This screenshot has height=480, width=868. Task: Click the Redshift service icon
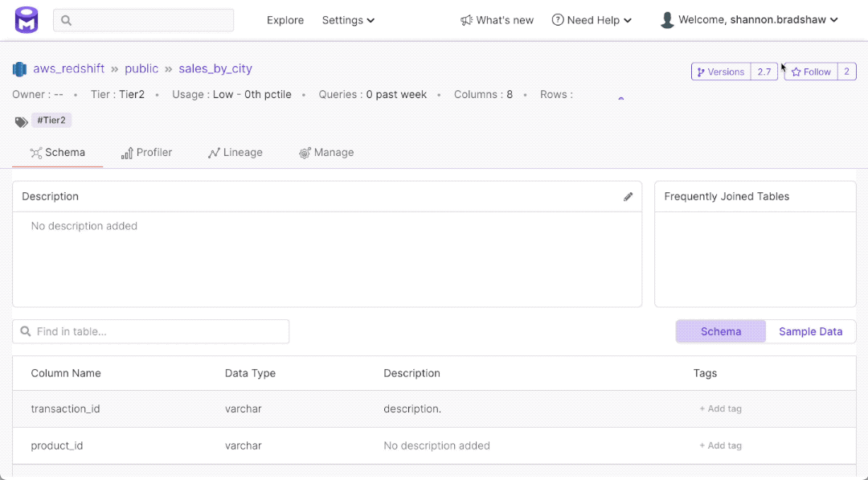[20, 69]
